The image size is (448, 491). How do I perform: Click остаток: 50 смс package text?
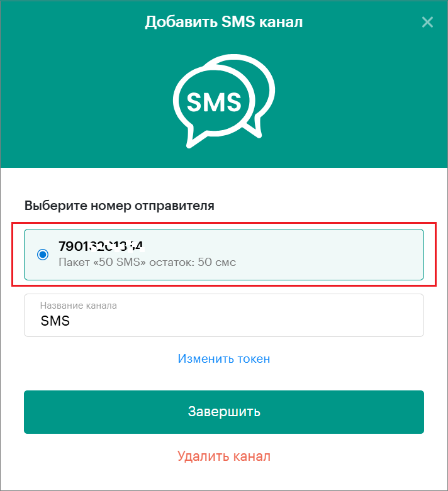tap(193, 262)
